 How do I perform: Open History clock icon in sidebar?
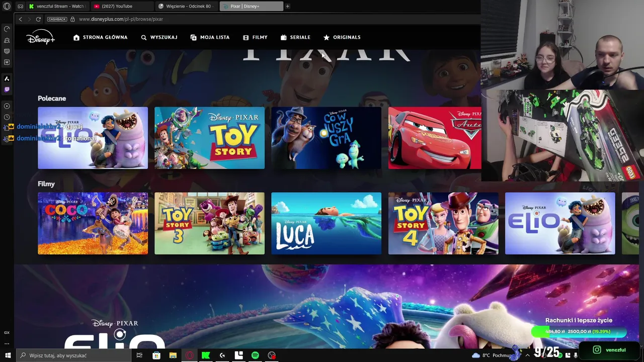7,117
